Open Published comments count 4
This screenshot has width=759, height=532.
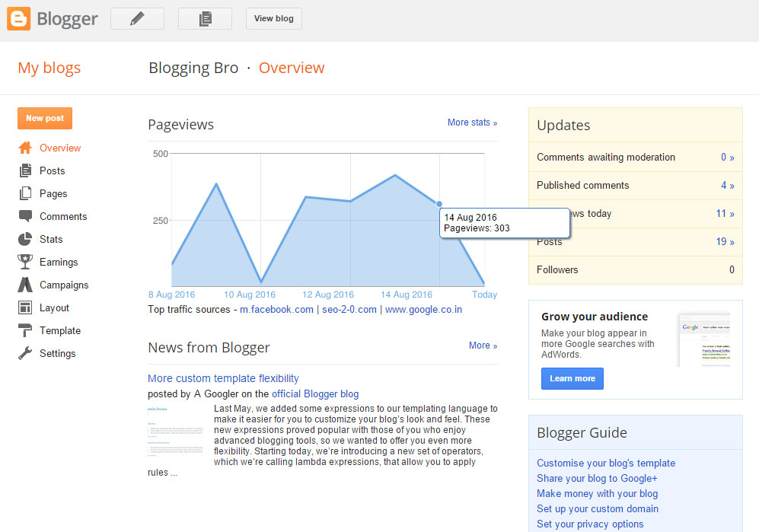pos(728,186)
